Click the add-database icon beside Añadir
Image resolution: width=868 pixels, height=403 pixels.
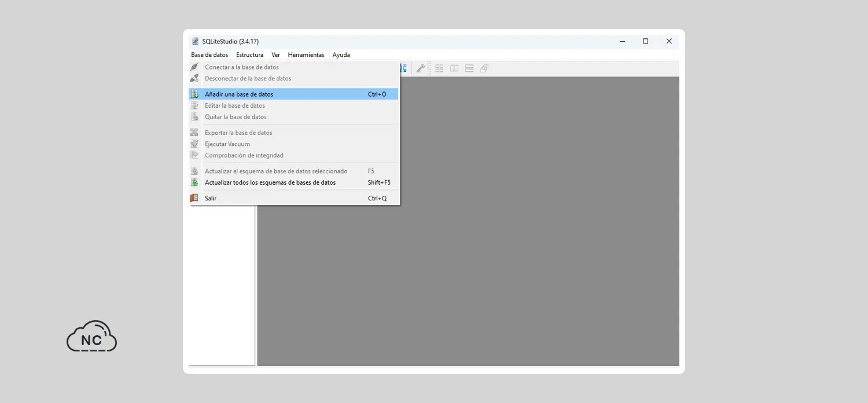click(x=194, y=94)
